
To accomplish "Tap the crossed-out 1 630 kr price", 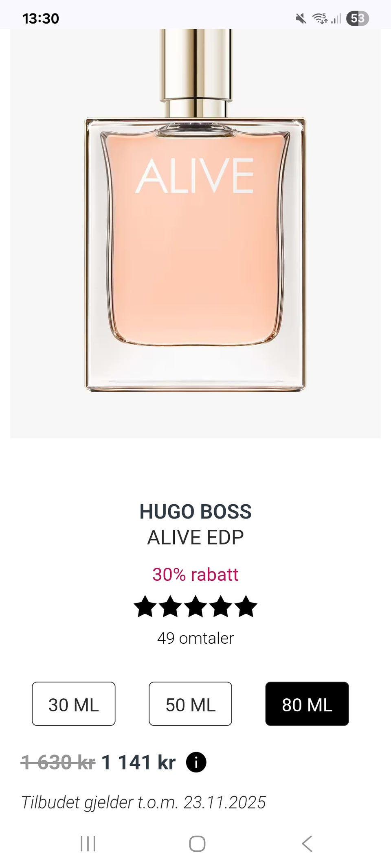I will point(58,762).
